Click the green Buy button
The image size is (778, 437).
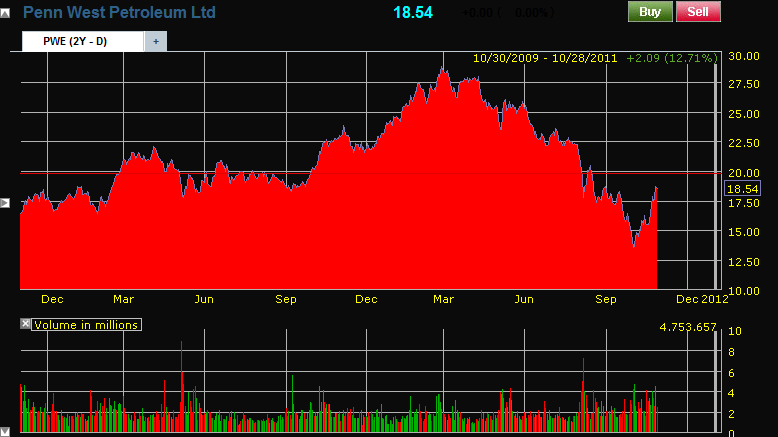(650, 11)
